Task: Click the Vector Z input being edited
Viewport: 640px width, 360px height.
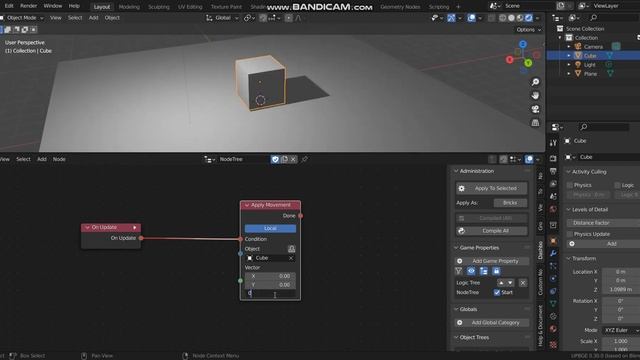Action: [x=270, y=293]
